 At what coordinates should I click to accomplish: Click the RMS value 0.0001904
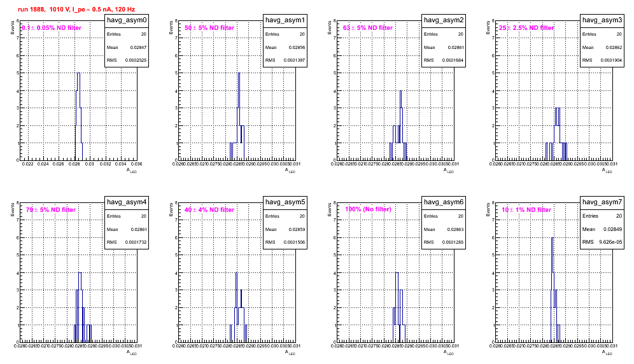611,60
